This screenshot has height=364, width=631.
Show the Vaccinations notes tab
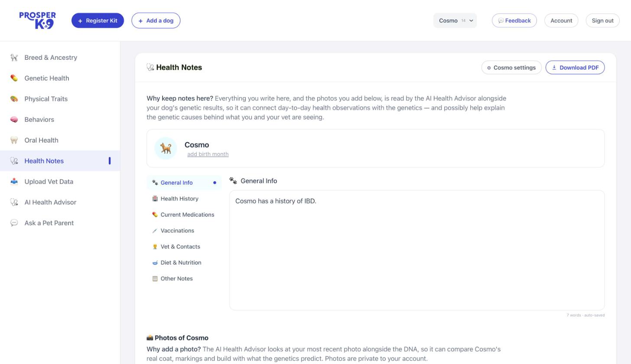184,231
